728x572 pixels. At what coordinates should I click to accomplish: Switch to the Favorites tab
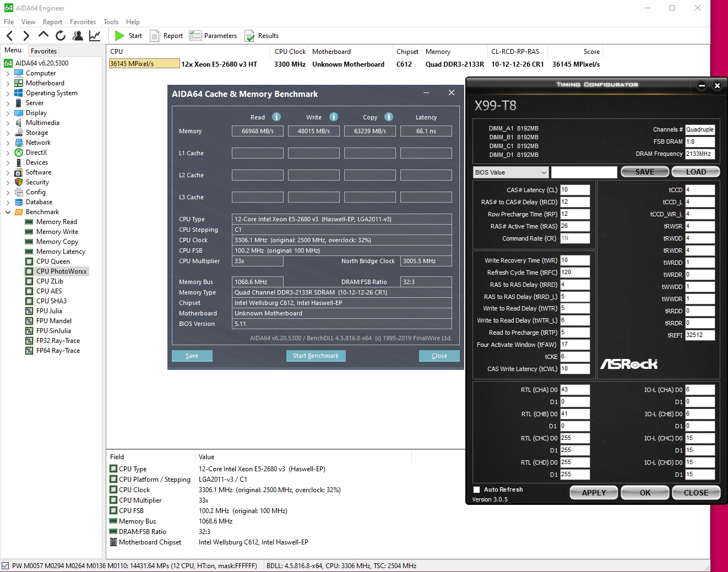tap(44, 51)
